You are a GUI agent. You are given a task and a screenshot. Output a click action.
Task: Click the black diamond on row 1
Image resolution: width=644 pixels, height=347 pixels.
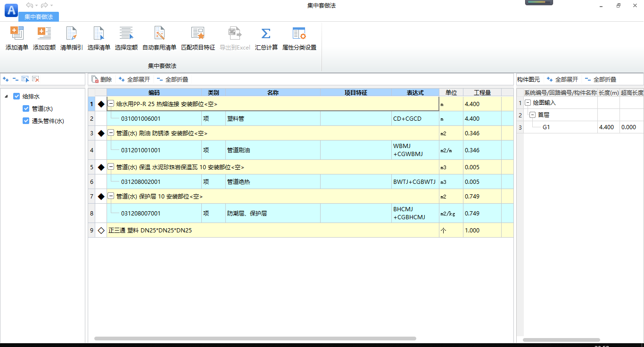[x=101, y=104]
